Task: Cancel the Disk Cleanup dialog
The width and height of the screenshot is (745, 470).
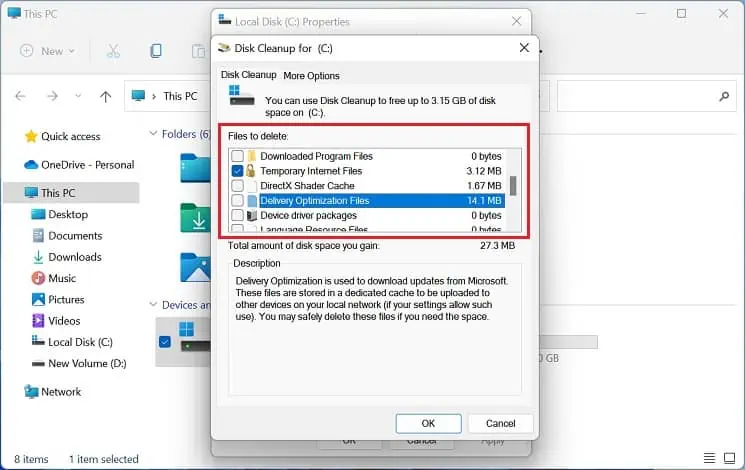Action: [x=500, y=423]
